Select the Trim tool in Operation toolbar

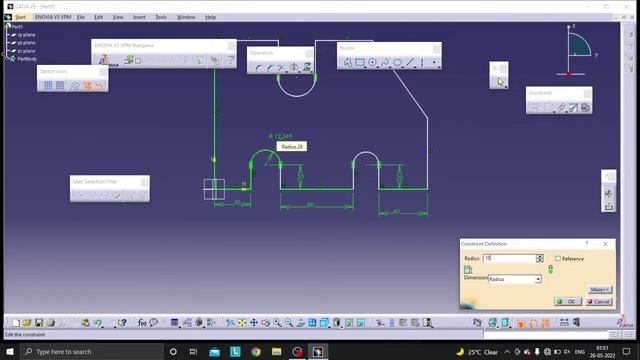coord(281,68)
